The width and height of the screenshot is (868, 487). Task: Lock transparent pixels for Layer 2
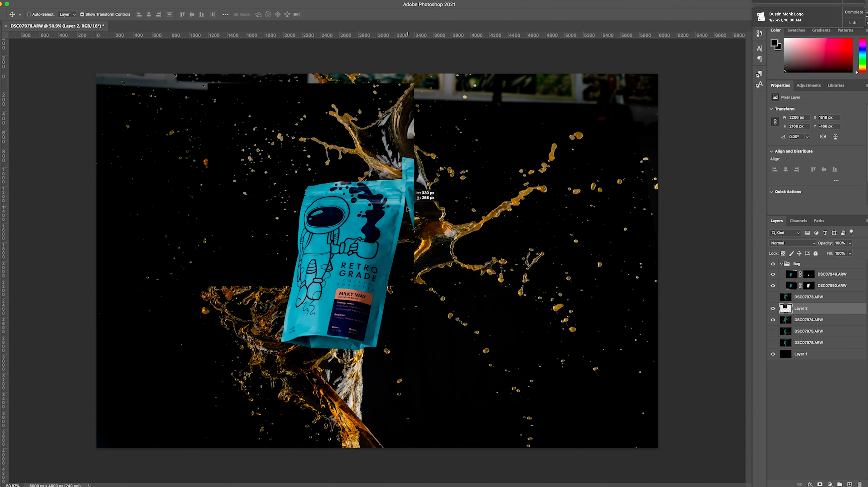pos(783,253)
